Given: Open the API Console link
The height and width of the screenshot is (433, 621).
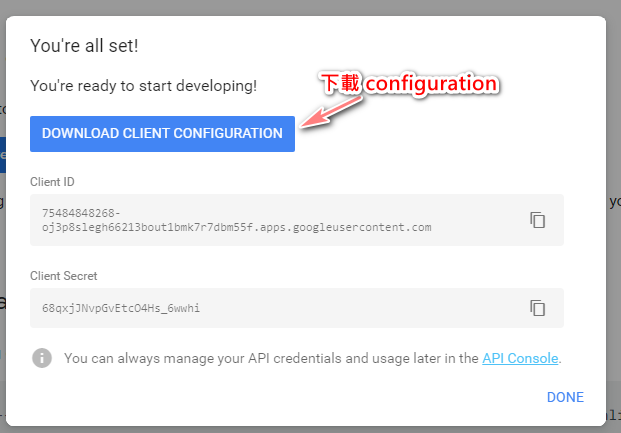Looking at the screenshot, I should click(520, 358).
